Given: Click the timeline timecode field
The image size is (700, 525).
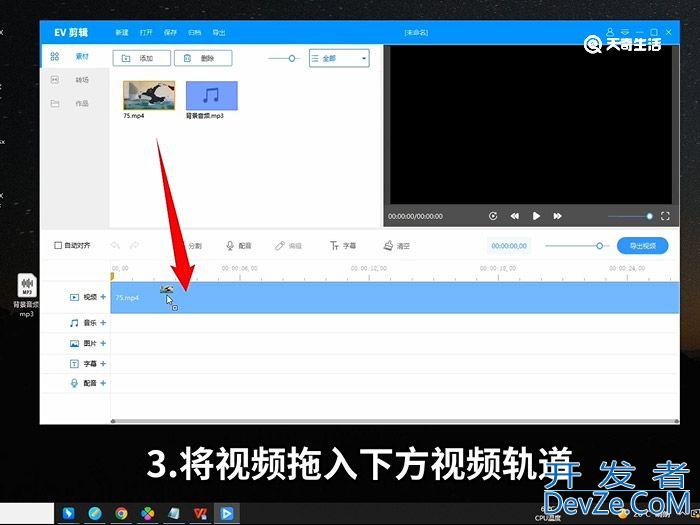Looking at the screenshot, I should [509, 246].
